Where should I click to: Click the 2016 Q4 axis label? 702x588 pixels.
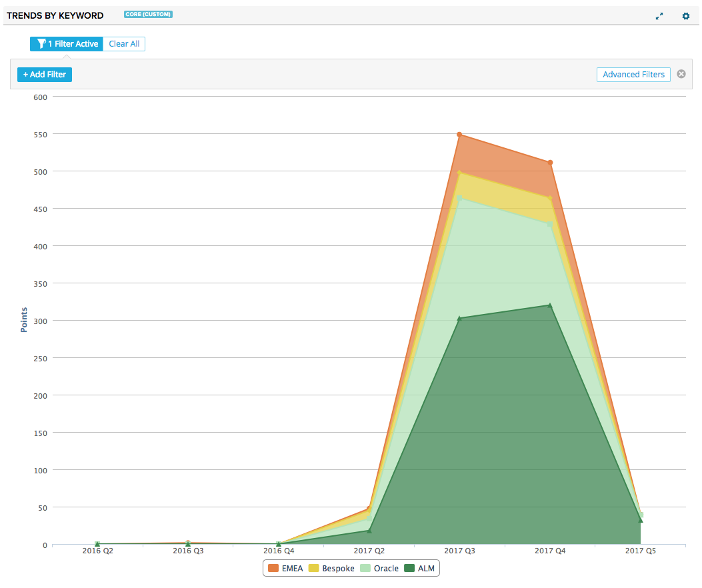click(x=279, y=551)
